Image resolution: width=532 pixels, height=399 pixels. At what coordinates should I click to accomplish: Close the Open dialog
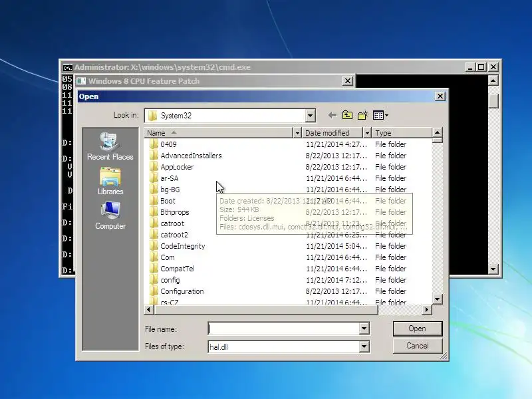click(440, 96)
